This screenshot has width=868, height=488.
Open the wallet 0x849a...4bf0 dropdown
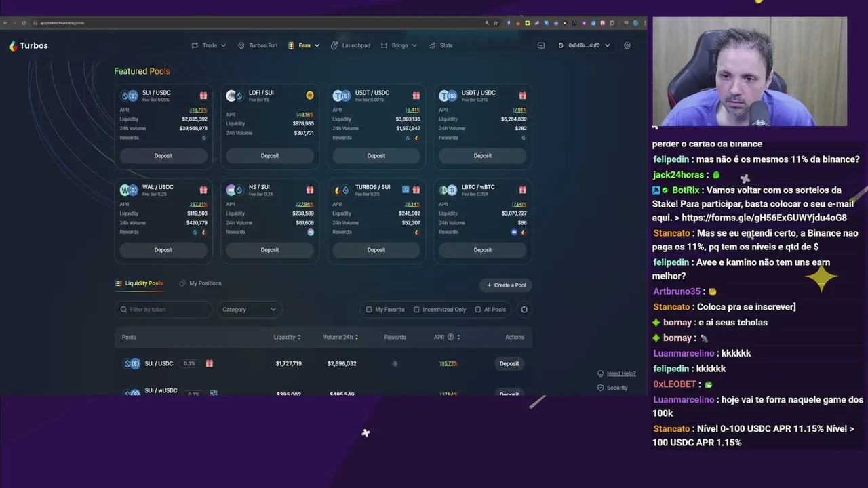[x=584, y=45]
